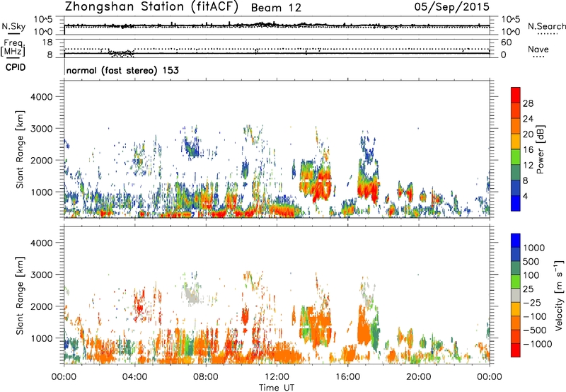This screenshot has width=566, height=392.
Task: Click the N.Sky noise time-series strip
Action: tap(277, 25)
